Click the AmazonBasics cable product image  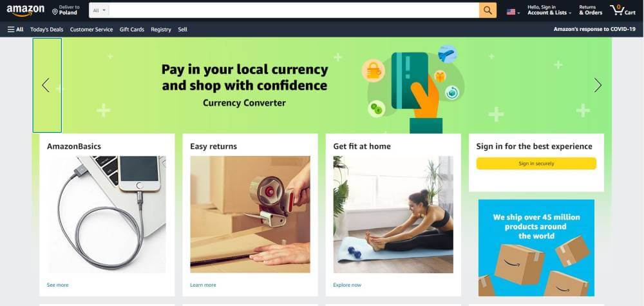tap(106, 215)
